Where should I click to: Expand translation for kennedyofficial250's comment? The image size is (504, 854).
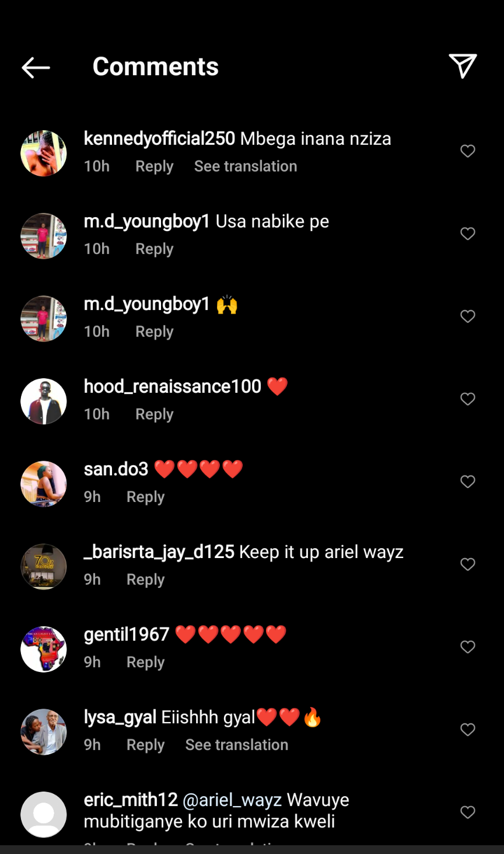[246, 166]
